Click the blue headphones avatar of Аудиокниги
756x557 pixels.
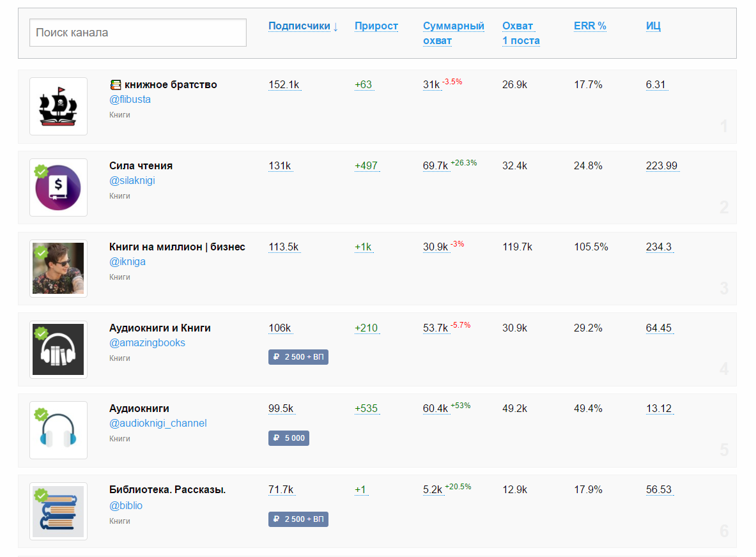[x=58, y=430]
